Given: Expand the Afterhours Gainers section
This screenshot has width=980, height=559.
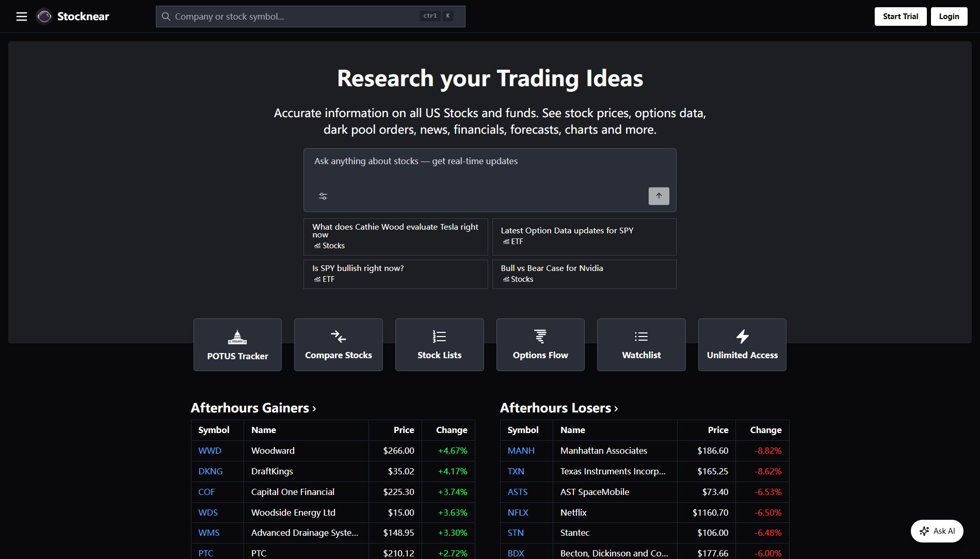Looking at the screenshot, I should pos(253,408).
